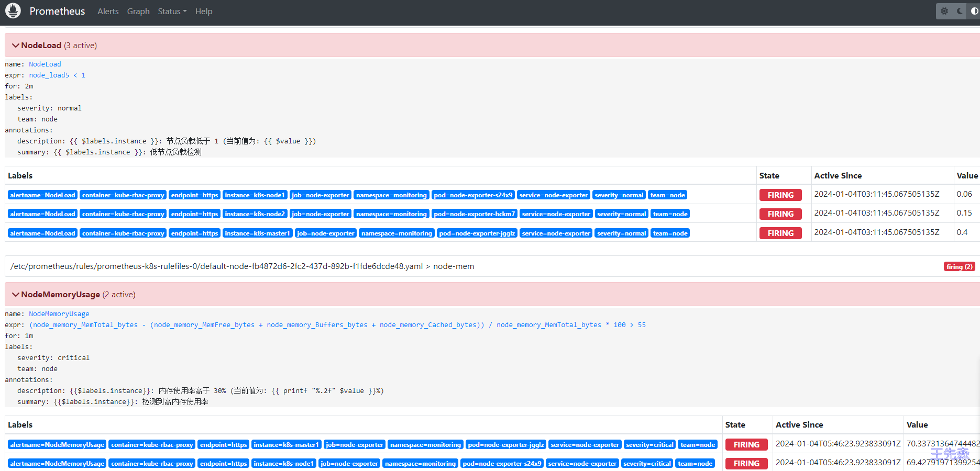980x471 pixels.
Task: Click the node-mem rule file path header
Action: [242, 266]
